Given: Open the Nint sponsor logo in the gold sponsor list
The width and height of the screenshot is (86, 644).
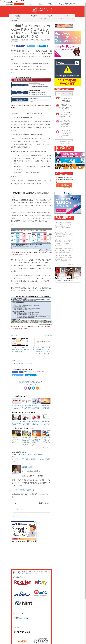Looking at the screenshot, I should [x=23, y=603].
